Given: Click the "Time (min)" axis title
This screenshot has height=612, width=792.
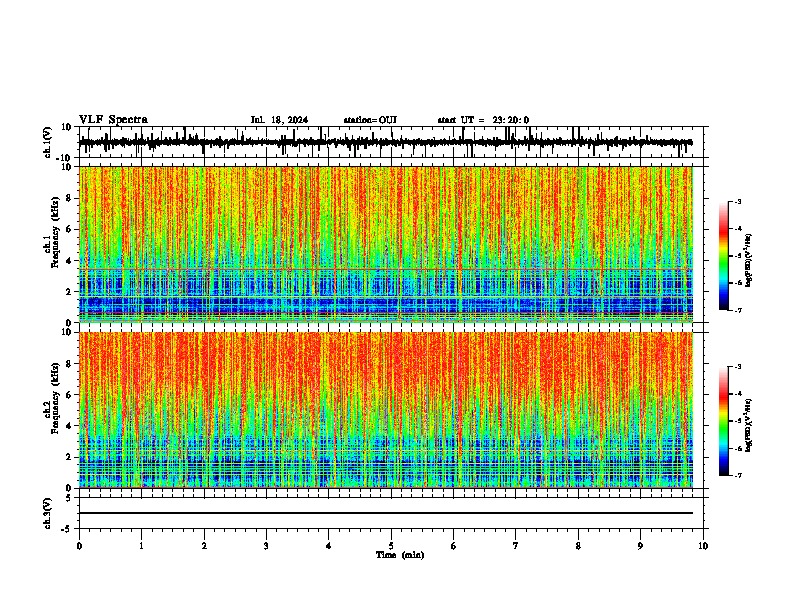Looking at the screenshot, I should point(400,555).
